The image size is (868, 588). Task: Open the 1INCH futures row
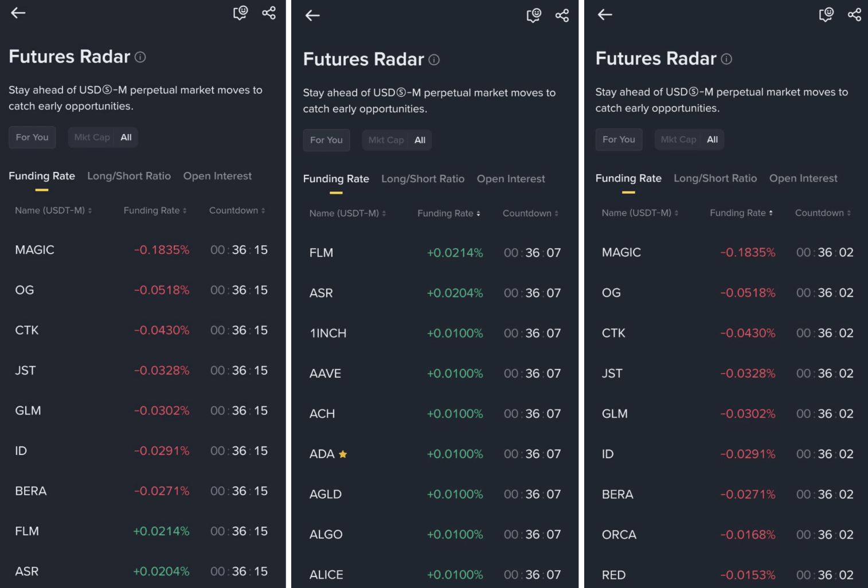[x=435, y=333]
